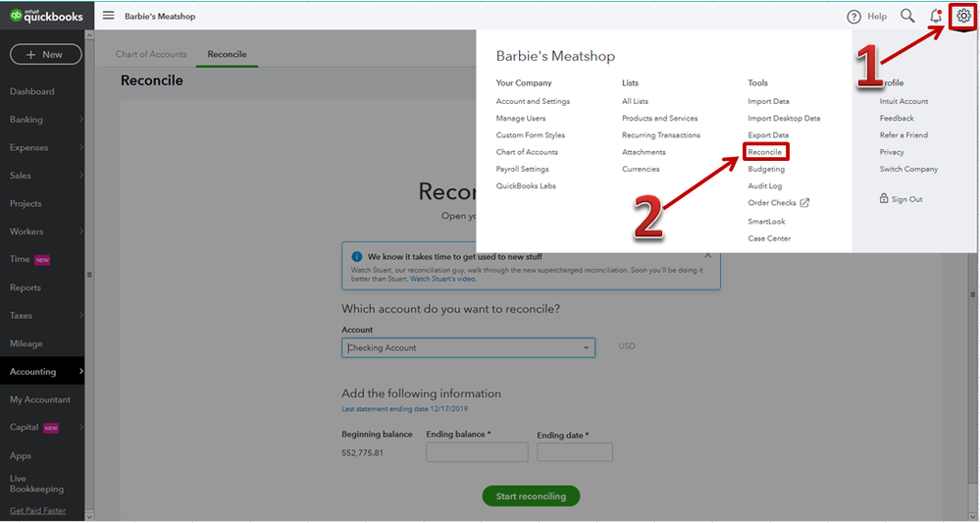Click Last statement ending date link
Viewport: 980px width, 523px height.
[x=404, y=408]
